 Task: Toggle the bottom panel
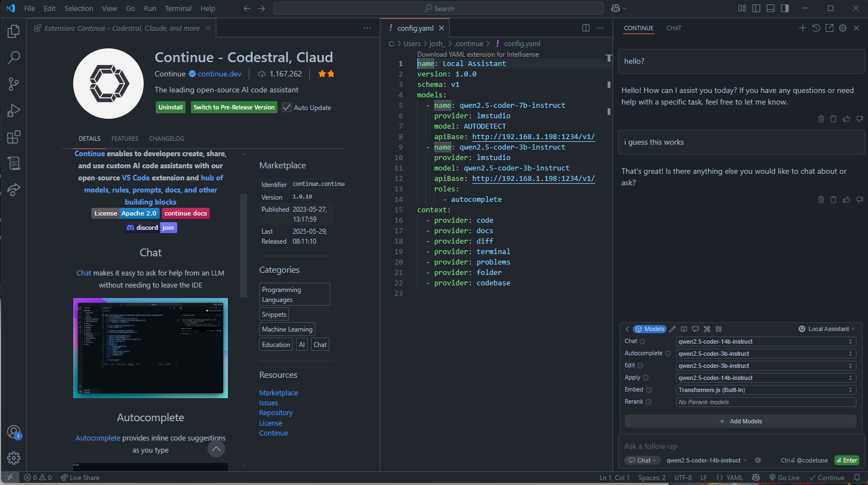771,8
